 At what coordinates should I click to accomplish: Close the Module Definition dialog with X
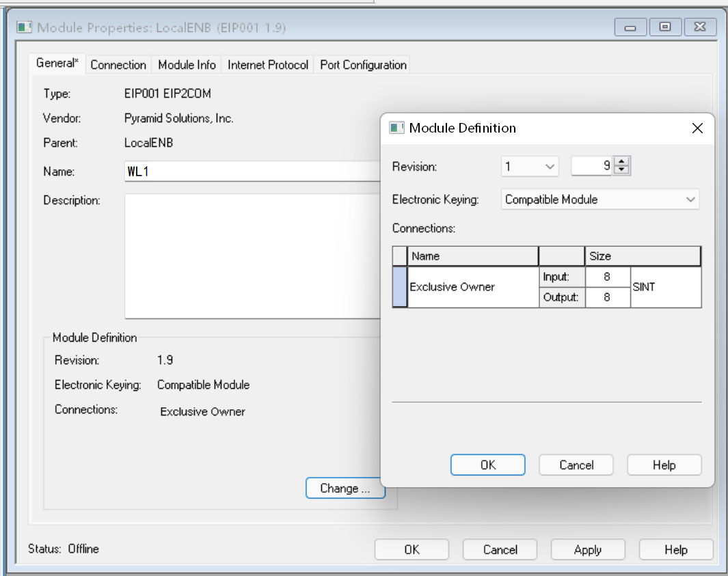pyautogui.click(x=697, y=128)
